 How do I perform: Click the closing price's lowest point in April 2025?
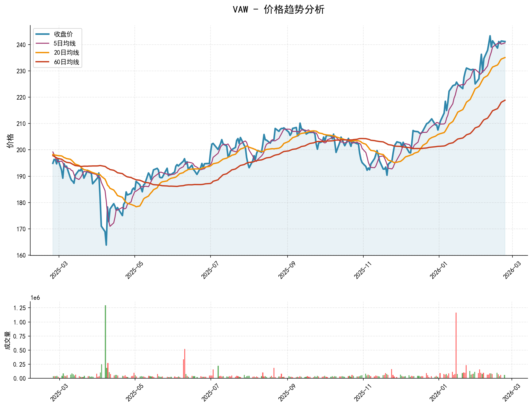click(106, 245)
